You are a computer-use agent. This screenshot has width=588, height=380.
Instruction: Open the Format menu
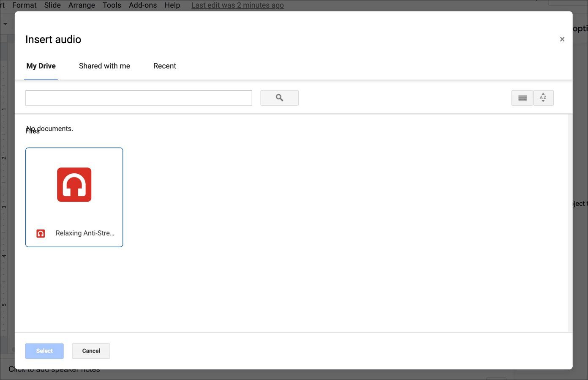(x=24, y=5)
